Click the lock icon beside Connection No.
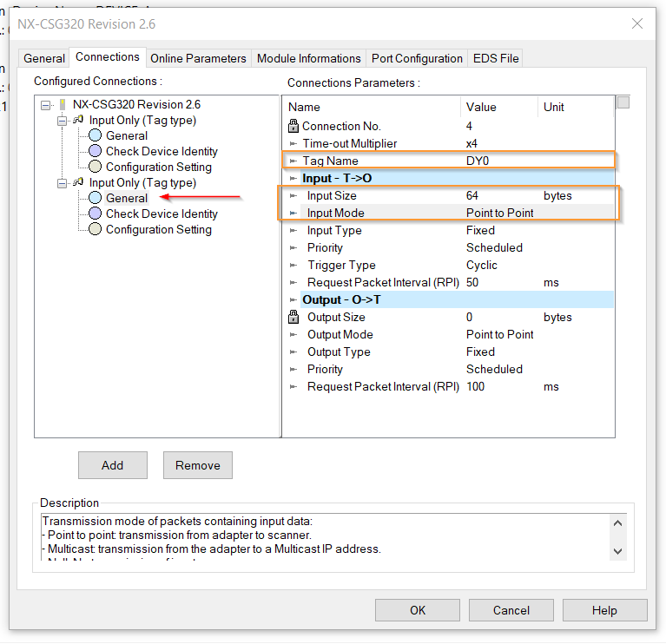This screenshot has width=666, height=644. click(293, 126)
